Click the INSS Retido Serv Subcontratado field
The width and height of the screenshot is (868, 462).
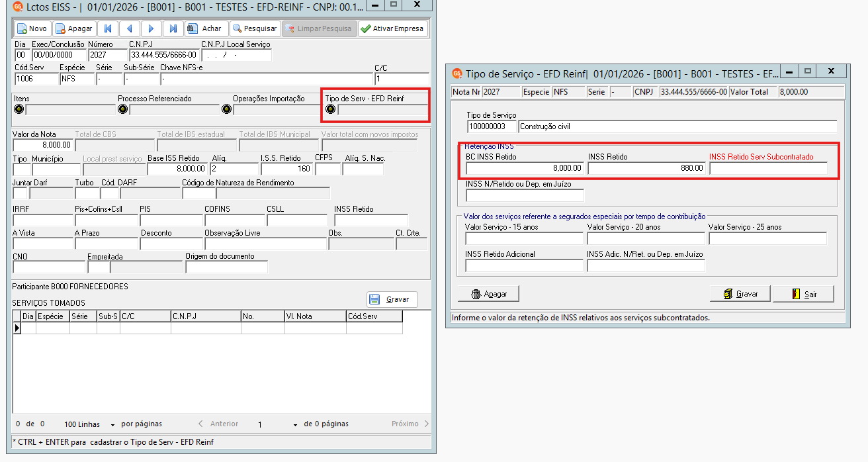point(768,168)
